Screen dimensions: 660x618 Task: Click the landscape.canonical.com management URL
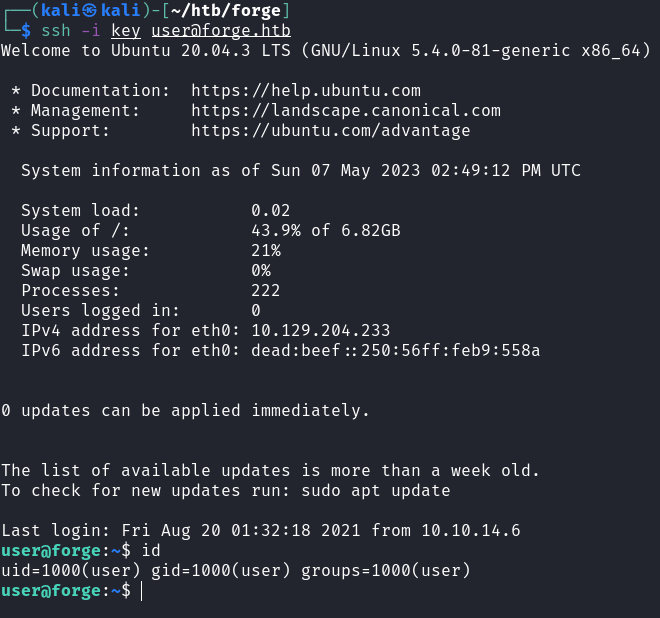345,111
